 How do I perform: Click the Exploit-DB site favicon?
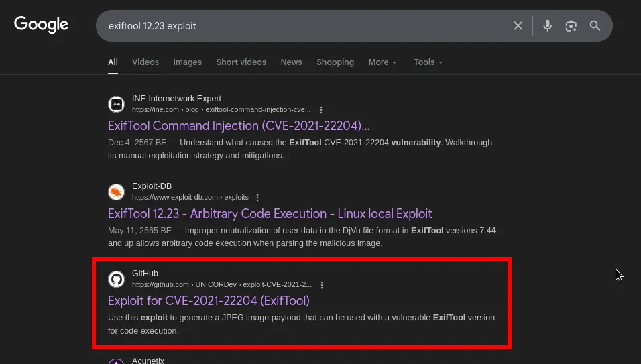[117, 192]
